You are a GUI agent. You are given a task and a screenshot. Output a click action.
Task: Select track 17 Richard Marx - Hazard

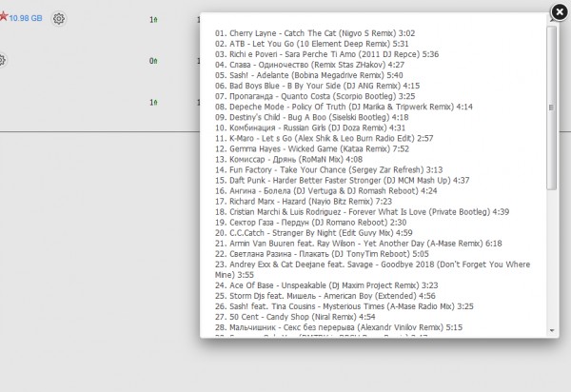point(304,202)
